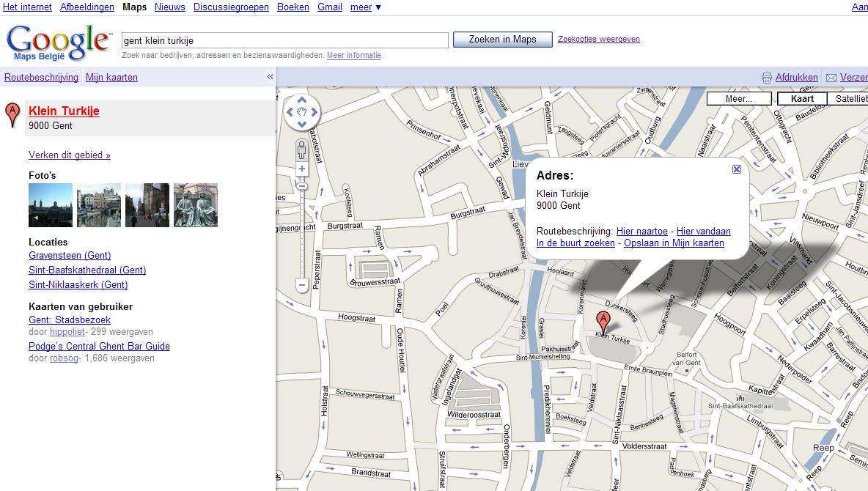Pan the map down with arrow
Image resolution: width=868 pixels, height=491 pixels.
click(x=302, y=124)
